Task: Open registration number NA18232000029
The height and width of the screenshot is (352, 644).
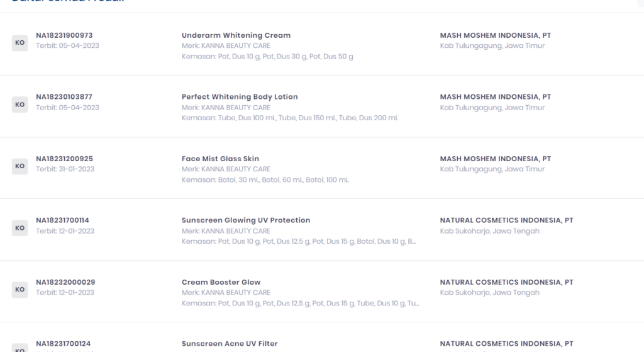Action: [x=65, y=282]
